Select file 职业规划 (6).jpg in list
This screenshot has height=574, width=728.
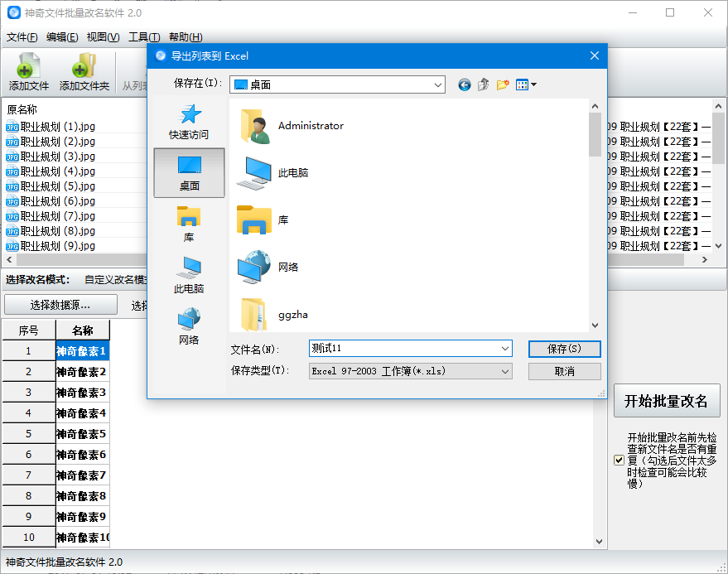point(51,201)
